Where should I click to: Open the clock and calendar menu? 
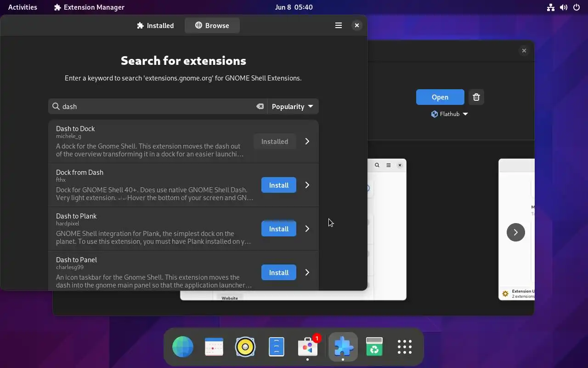point(294,7)
